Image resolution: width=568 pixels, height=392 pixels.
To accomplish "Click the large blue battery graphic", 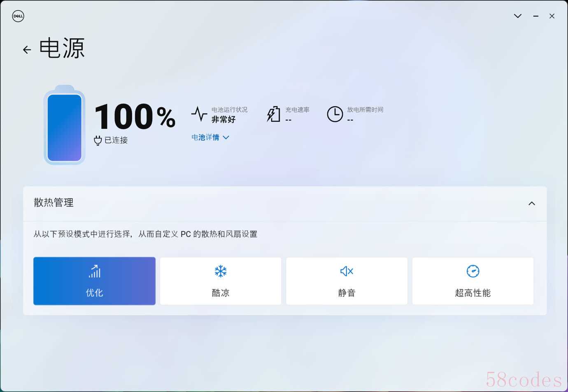I will point(65,125).
